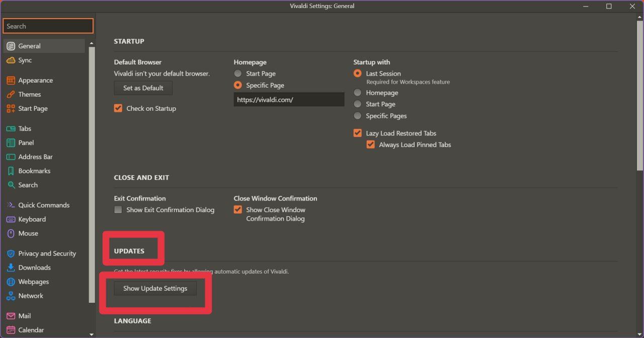Image resolution: width=644 pixels, height=338 pixels.
Task: Click 'Vivaldi isn't your default browser.' text
Action: coord(162,74)
